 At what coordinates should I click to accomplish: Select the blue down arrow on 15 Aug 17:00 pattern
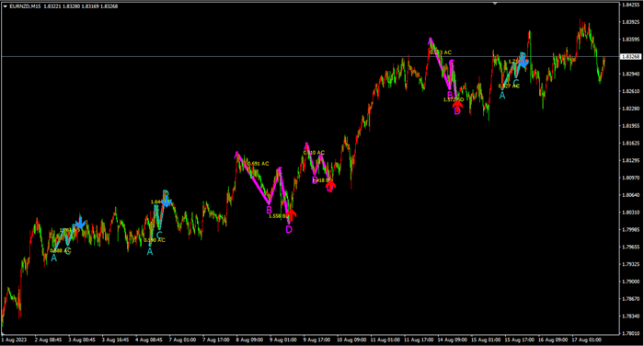pyautogui.click(x=523, y=63)
